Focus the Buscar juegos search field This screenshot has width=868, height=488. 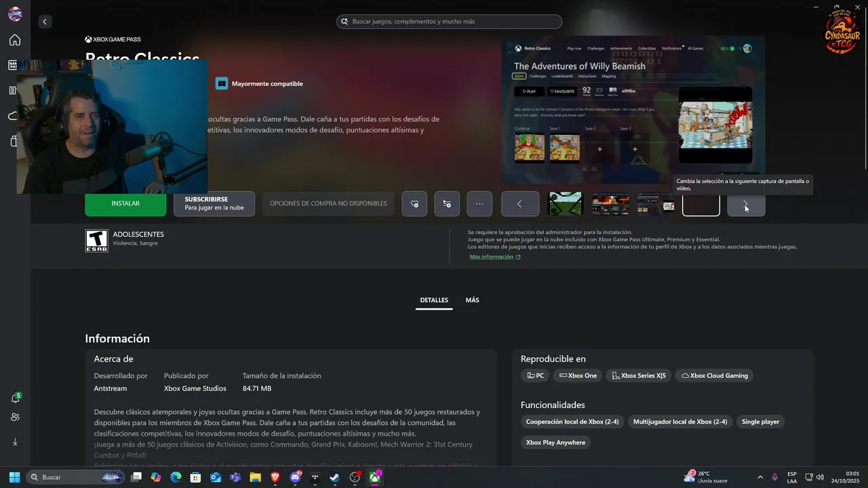[449, 22]
